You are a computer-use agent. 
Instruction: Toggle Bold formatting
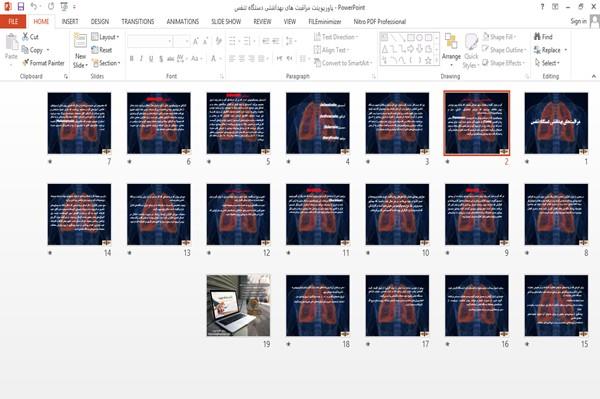132,59
